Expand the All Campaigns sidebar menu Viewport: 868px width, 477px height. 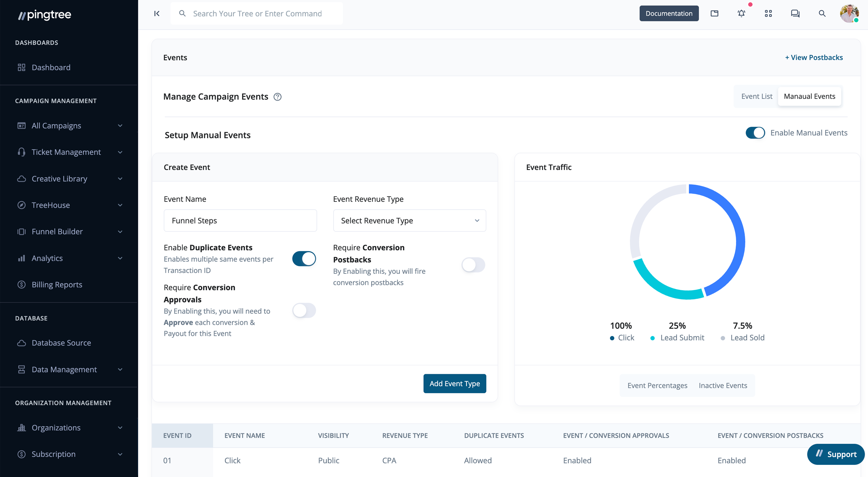point(70,126)
